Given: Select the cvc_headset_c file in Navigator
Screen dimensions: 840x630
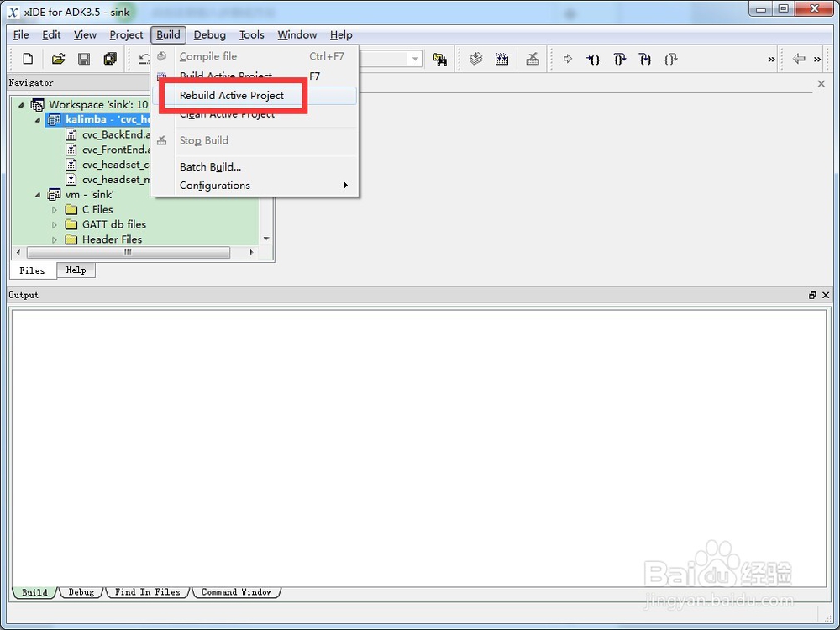Looking at the screenshot, I should (108, 165).
